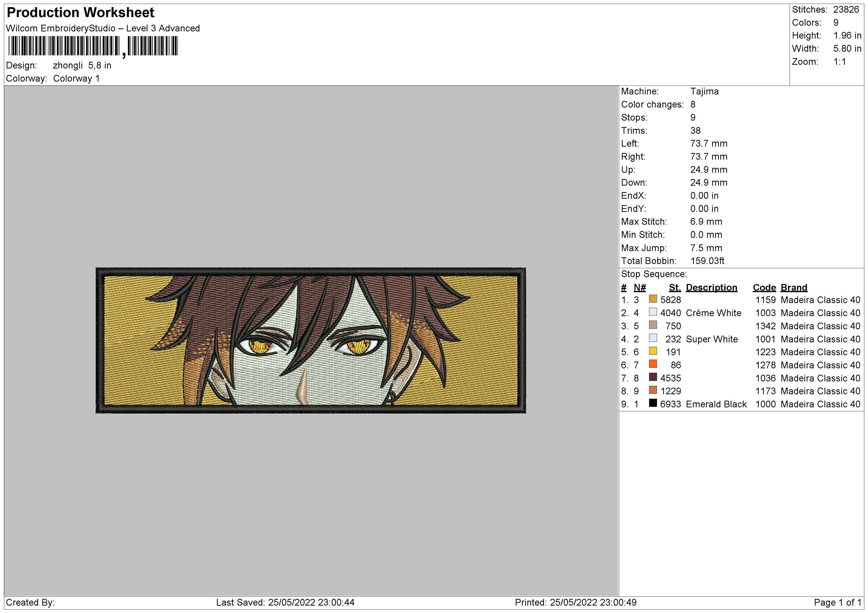Screen dimensions: 868x613
Task: Click the Right value '73.7 mm'
Action: pyautogui.click(x=709, y=157)
